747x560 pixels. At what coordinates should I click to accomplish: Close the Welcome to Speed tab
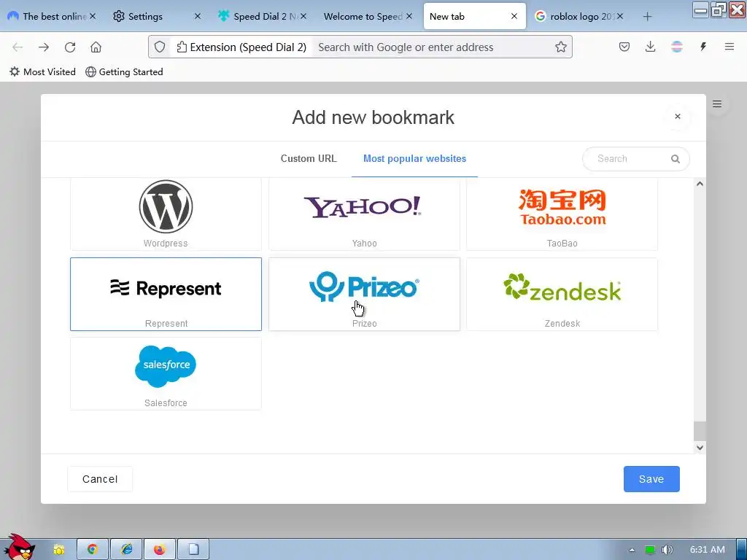(409, 16)
